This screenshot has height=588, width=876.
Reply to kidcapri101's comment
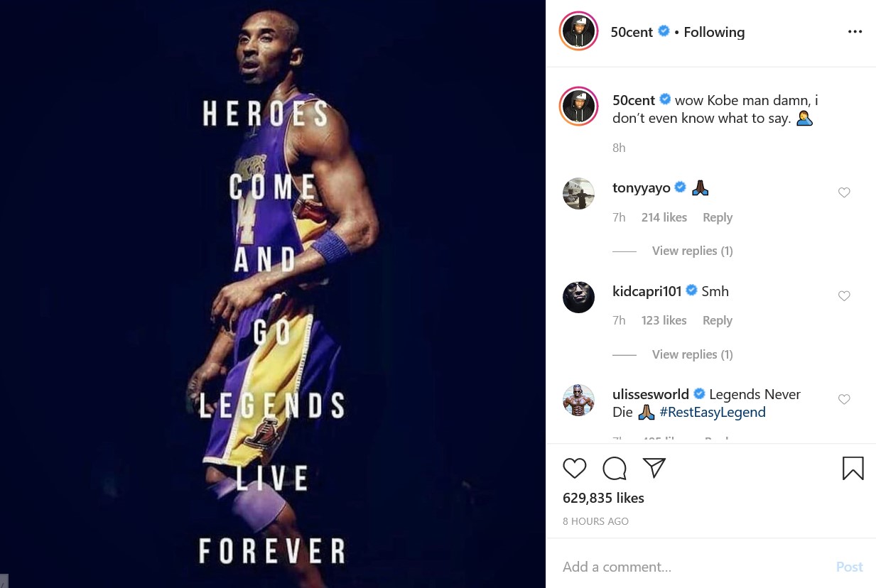(x=717, y=321)
